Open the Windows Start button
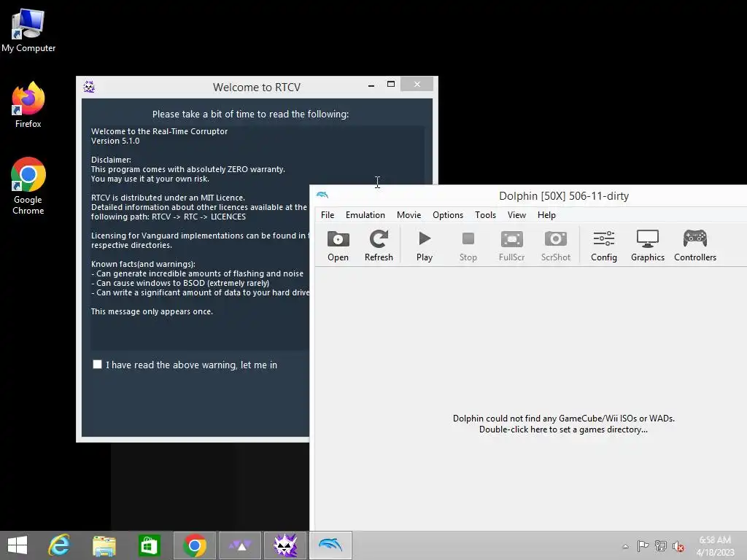 pyautogui.click(x=18, y=545)
